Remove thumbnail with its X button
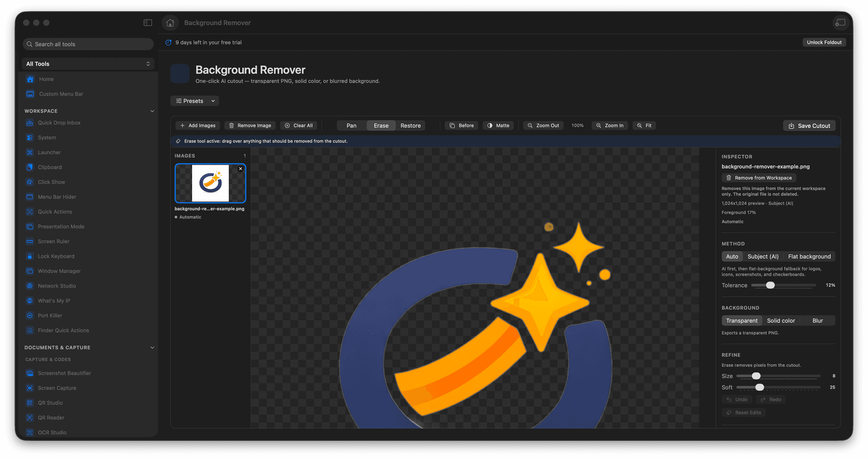 [241, 169]
